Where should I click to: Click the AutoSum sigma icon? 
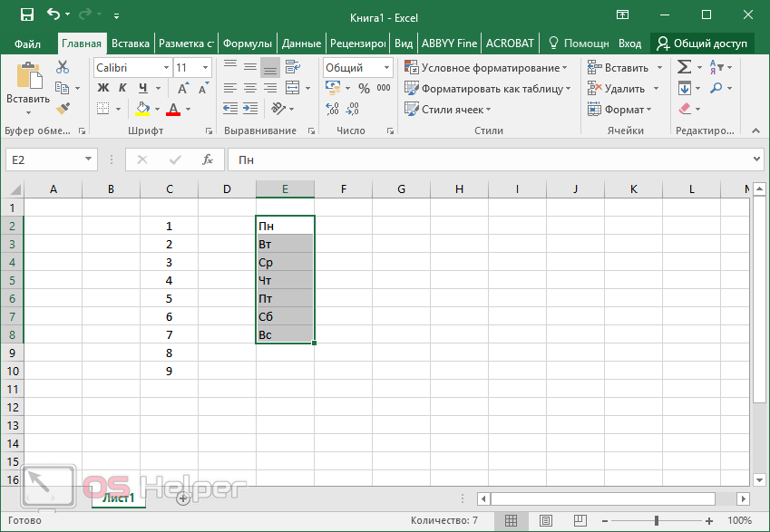[x=685, y=67]
